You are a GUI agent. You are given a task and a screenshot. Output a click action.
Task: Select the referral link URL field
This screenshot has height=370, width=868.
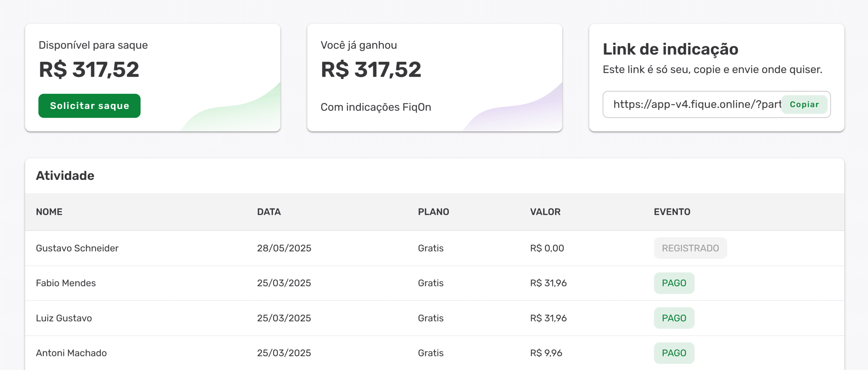coord(716,105)
